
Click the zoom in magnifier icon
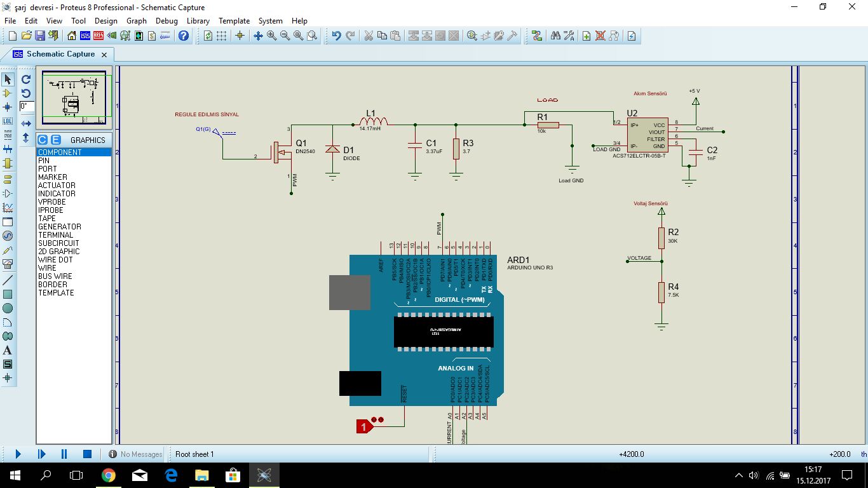(x=272, y=36)
